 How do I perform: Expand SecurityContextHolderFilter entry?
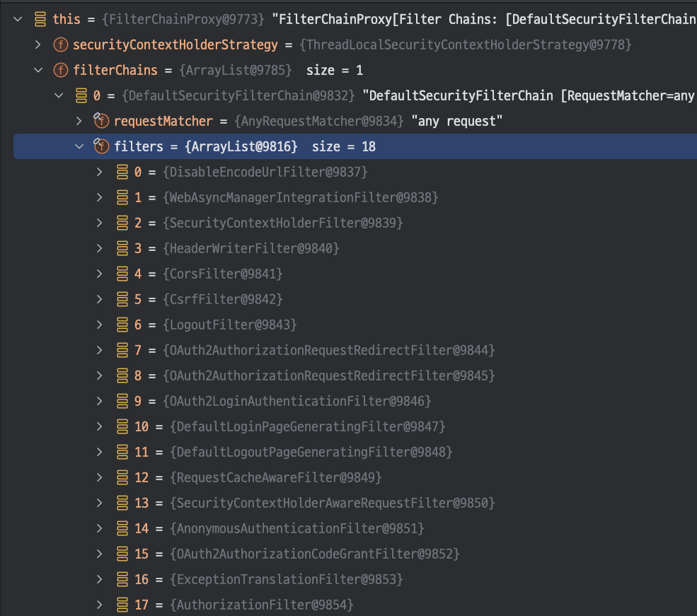[x=100, y=223]
